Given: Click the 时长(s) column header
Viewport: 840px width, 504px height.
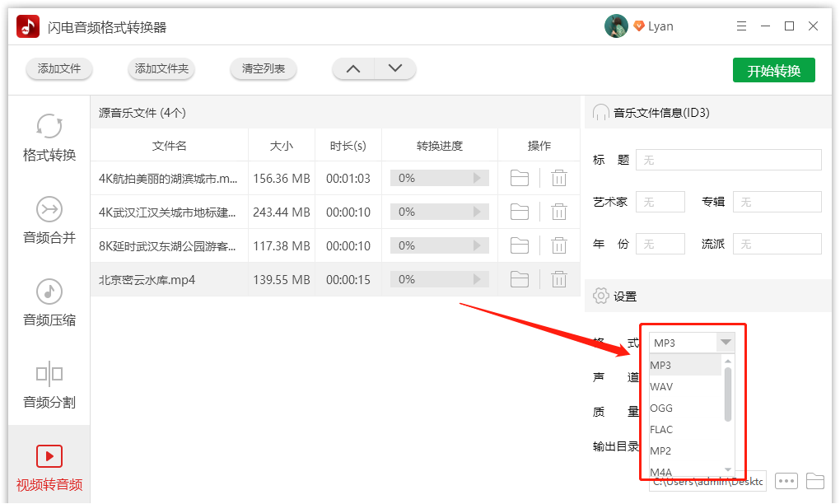Looking at the screenshot, I should [348, 146].
